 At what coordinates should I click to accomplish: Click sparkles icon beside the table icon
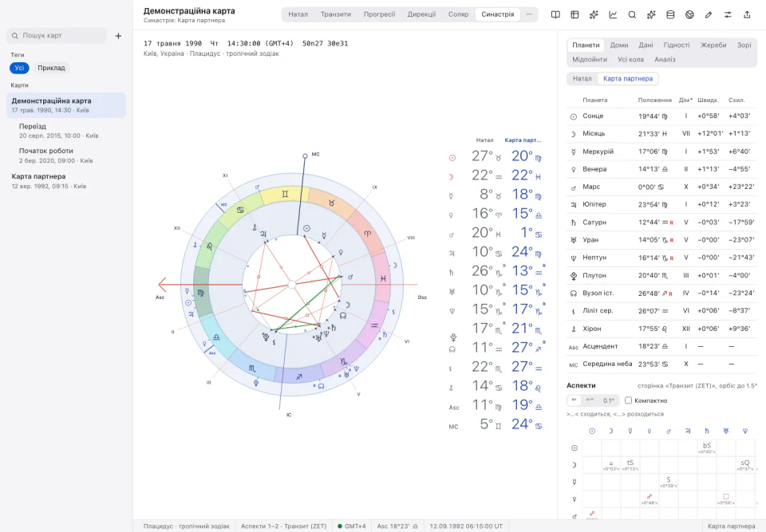[594, 14]
